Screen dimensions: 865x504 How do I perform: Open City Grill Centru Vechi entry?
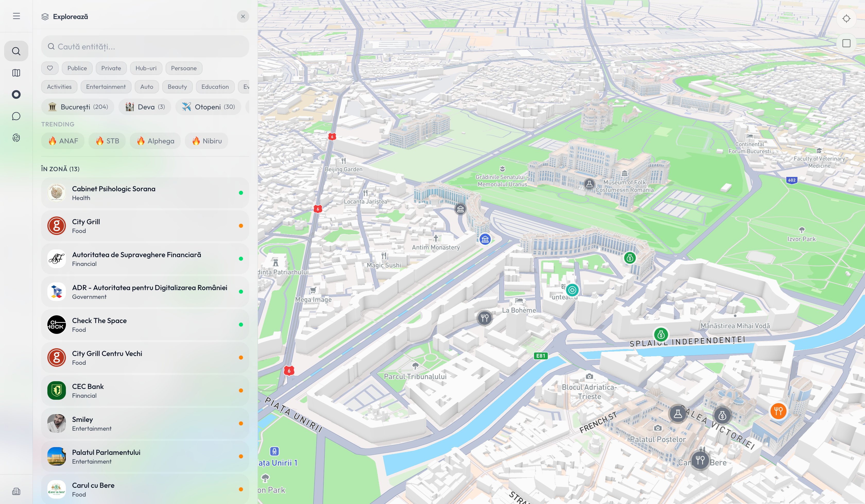(x=145, y=358)
